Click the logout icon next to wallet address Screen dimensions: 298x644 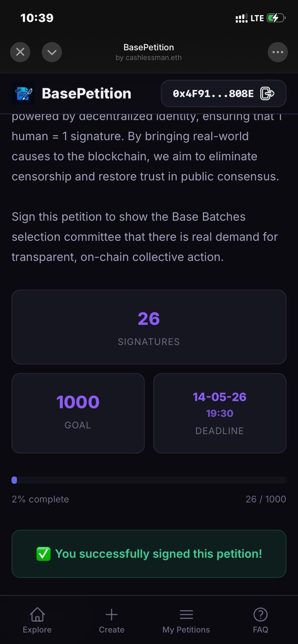(x=267, y=94)
